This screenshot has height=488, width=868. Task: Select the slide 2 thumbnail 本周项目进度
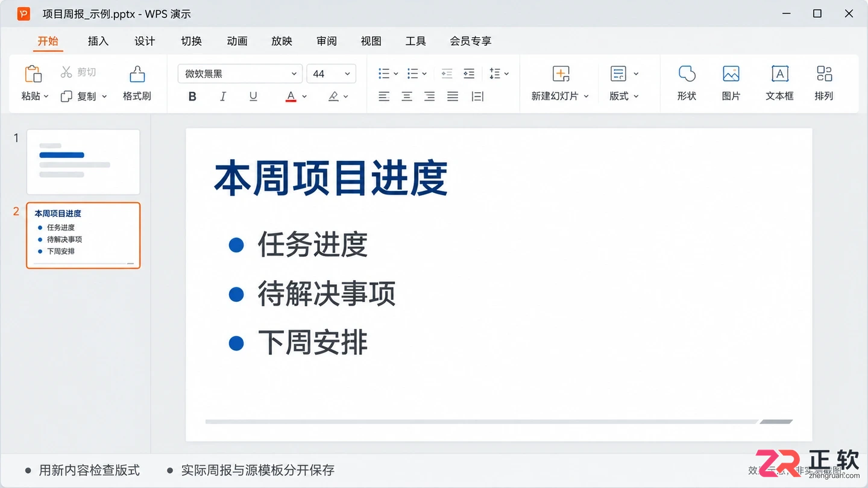point(83,235)
